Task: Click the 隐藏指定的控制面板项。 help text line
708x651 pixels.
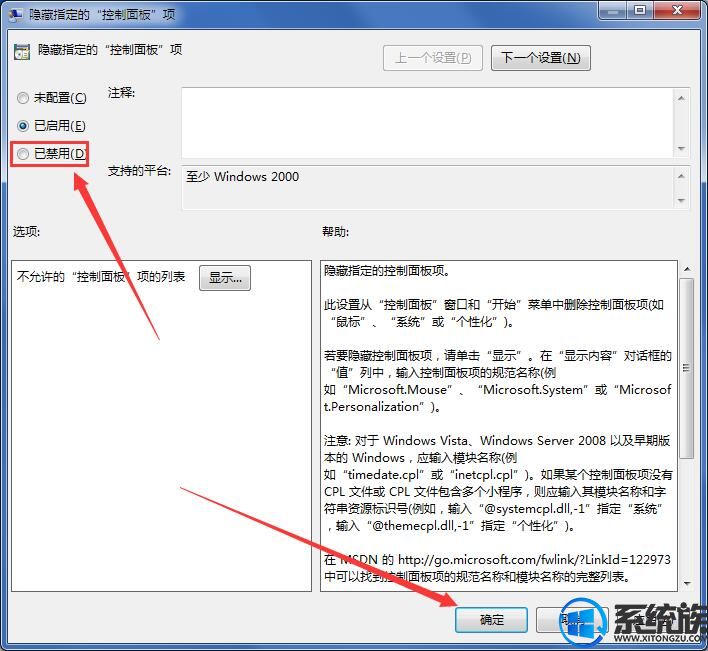Action: point(387,271)
